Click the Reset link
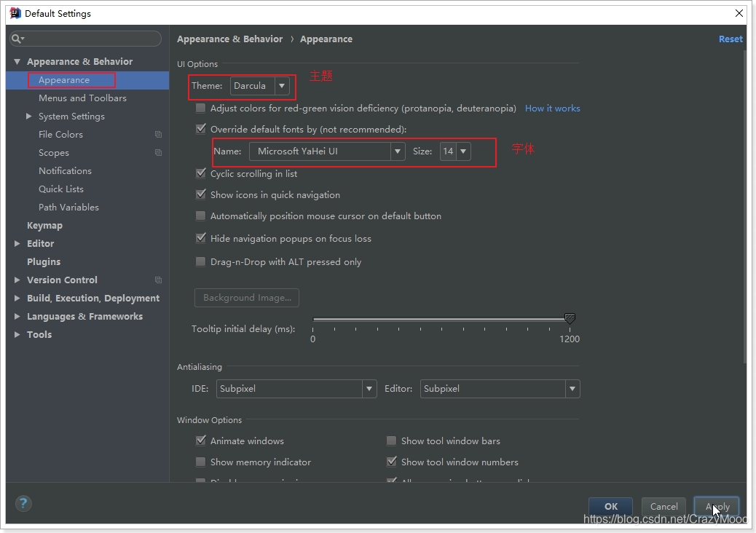 click(x=731, y=39)
